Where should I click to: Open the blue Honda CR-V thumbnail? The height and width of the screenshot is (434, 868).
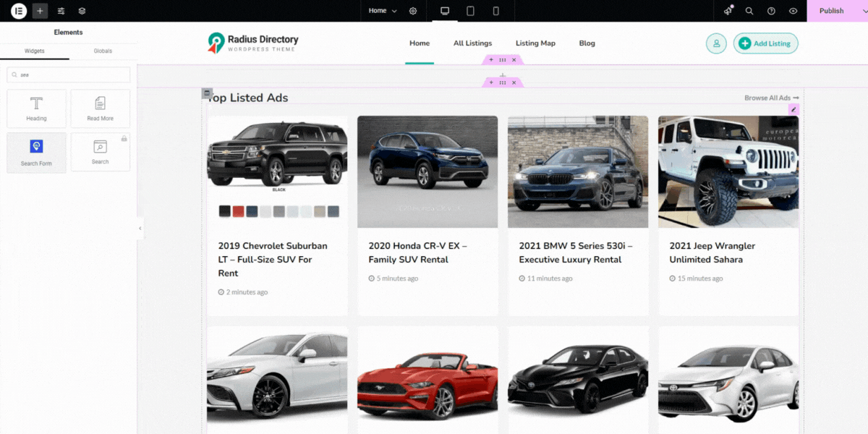[427, 171]
